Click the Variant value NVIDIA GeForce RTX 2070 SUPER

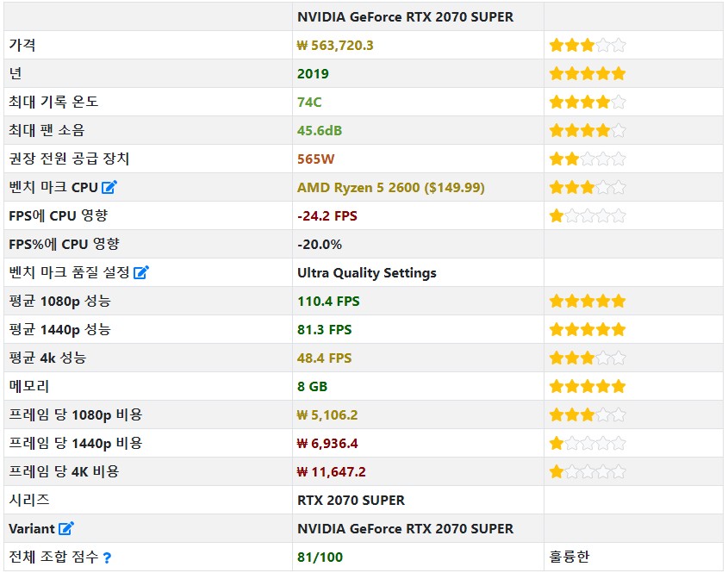(405, 528)
